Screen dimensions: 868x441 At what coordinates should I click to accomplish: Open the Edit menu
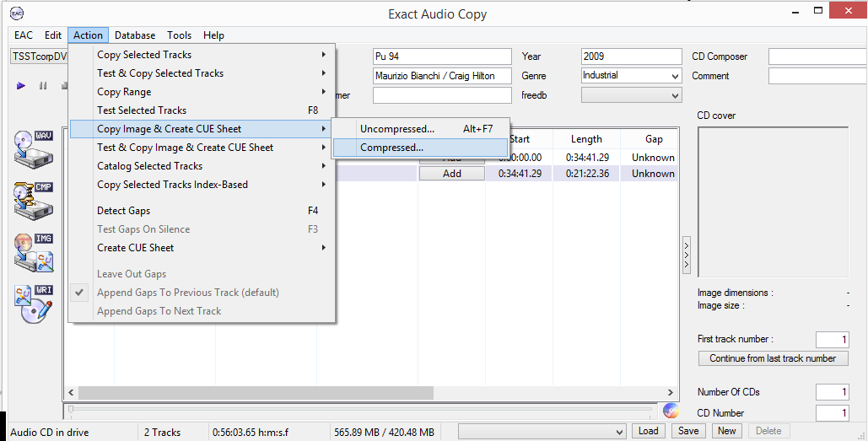click(53, 35)
